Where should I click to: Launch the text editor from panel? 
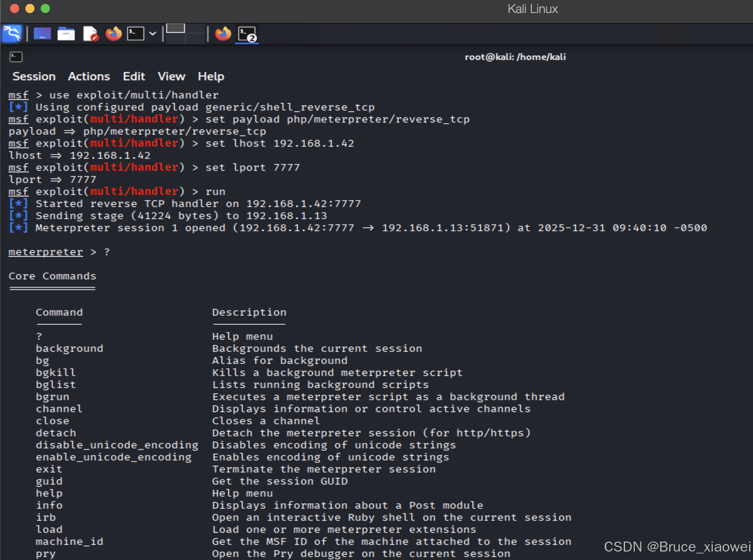pos(91,34)
